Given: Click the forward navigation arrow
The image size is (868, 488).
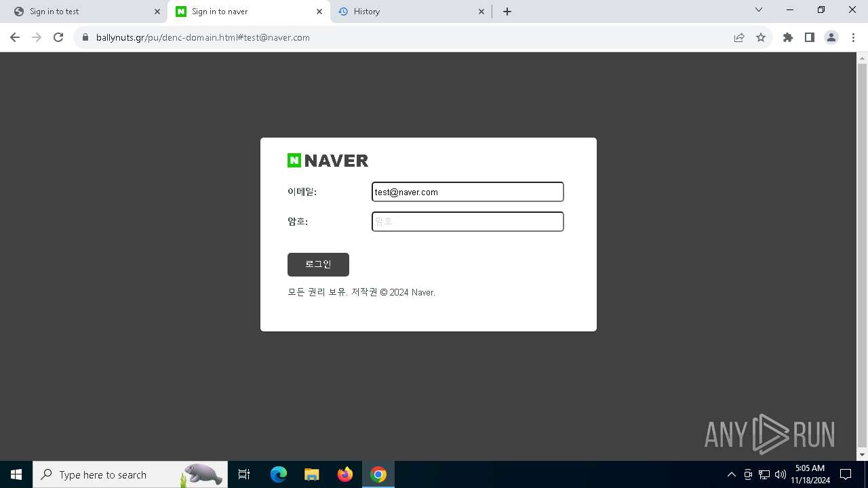Looking at the screenshot, I should [x=37, y=37].
